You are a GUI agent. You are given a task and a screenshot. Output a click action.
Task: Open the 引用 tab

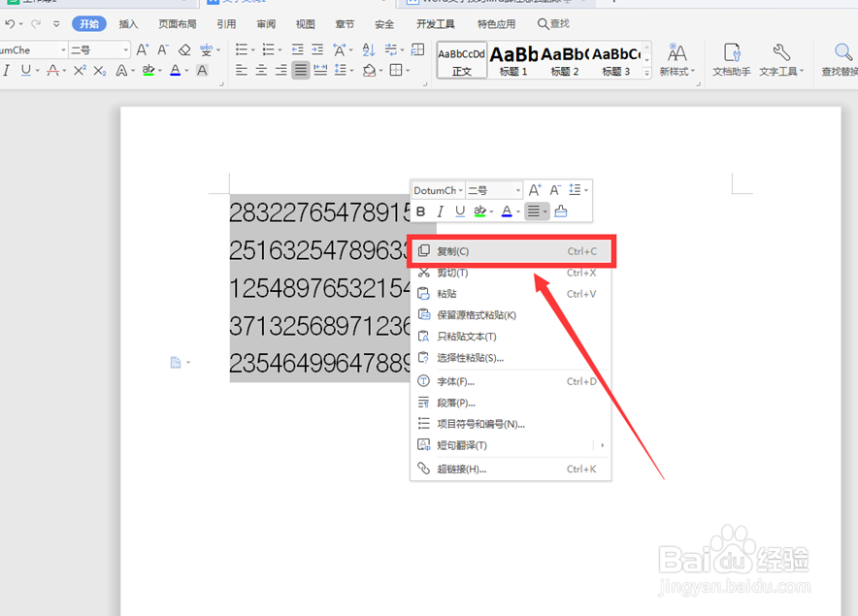(x=226, y=24)
